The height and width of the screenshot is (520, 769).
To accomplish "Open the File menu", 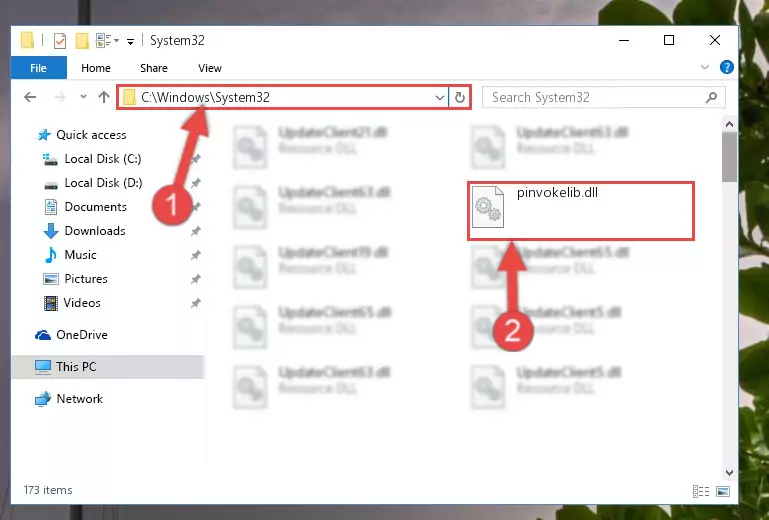I will point(38,68).
